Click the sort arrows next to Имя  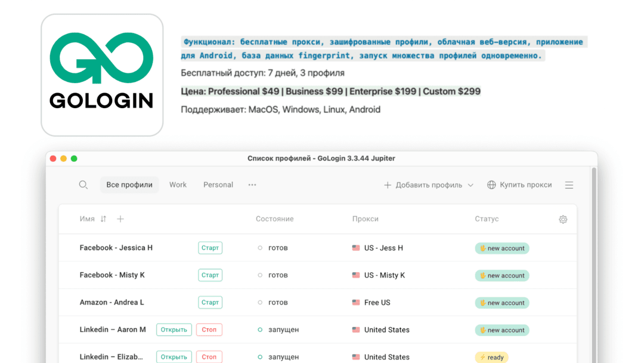[102, 219]
